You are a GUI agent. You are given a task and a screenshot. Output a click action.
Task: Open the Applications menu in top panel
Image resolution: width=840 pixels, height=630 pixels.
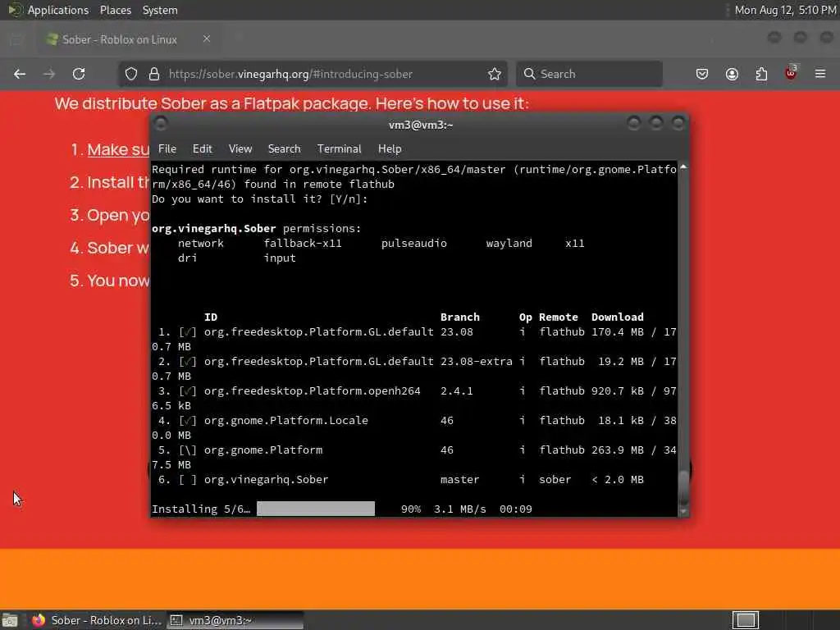click(58, 10)
